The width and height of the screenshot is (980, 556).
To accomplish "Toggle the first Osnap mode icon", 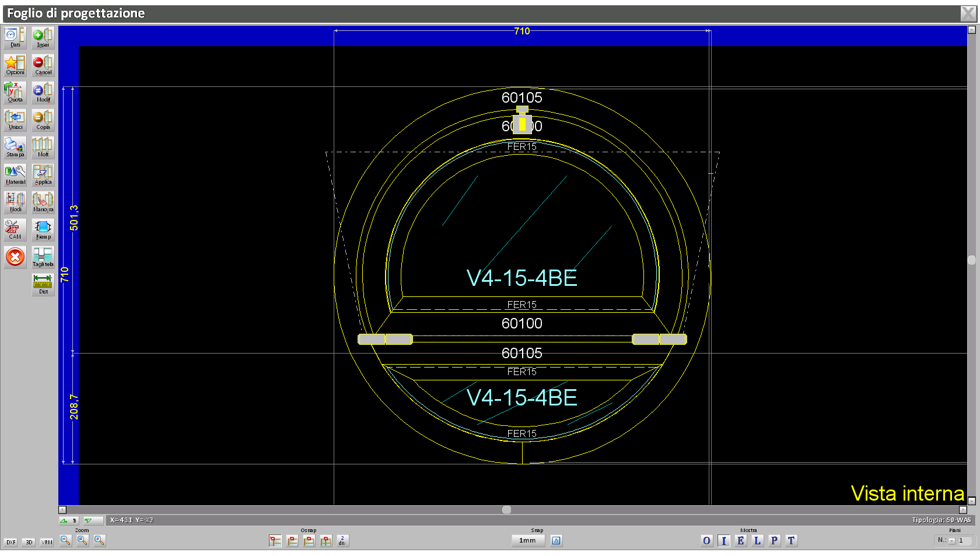I will pos(275,541).
